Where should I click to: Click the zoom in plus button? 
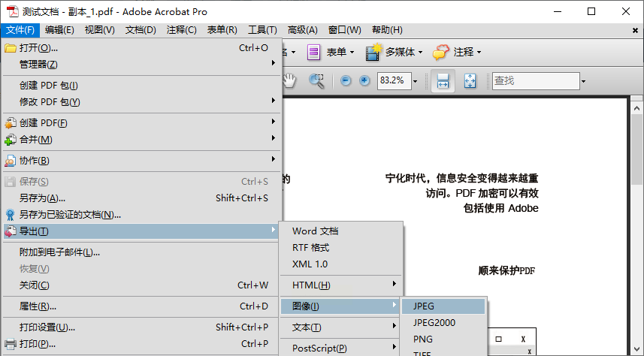364,80
